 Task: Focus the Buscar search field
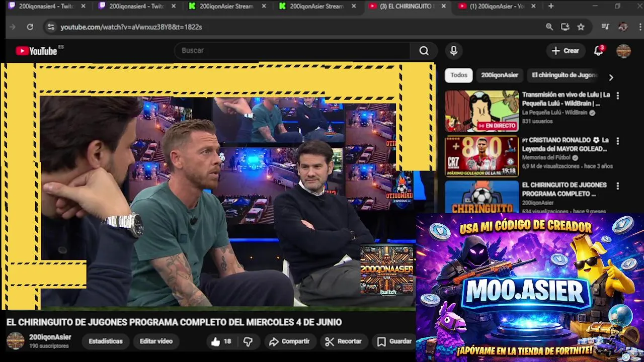pyautogui.click(x=292, y=51)
